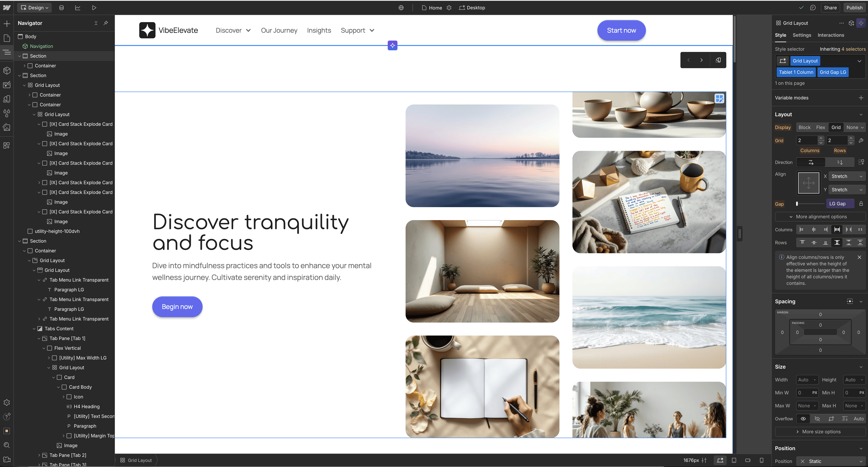Select utility-height-100dvh in Navigator
Viewport: 868px width, 467px height.
pyautogui.click(x=57, y=231)
